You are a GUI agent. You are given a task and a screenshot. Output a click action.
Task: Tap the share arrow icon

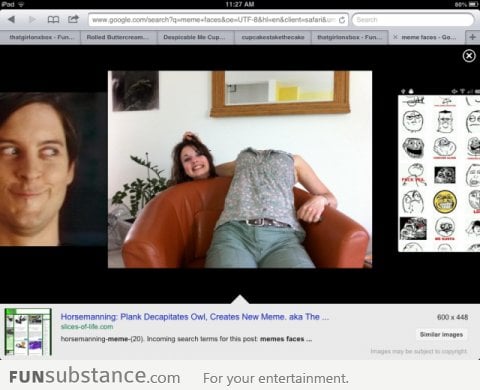click(x=73, y=19)
